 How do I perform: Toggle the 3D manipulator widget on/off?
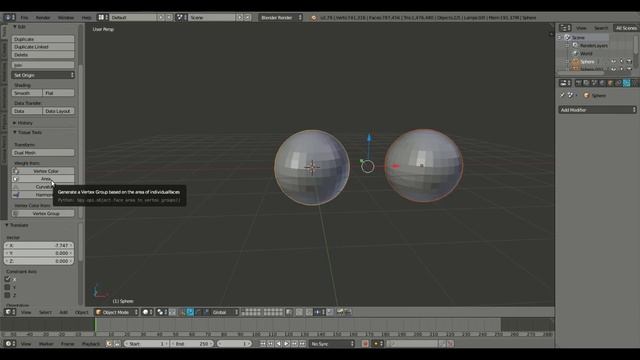coord(182,312)
